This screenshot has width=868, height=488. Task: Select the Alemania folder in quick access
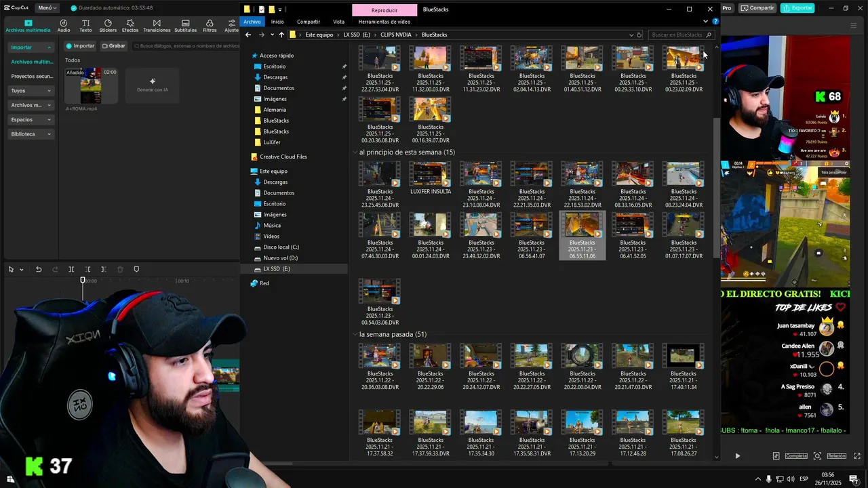click(x=274, y=110)
